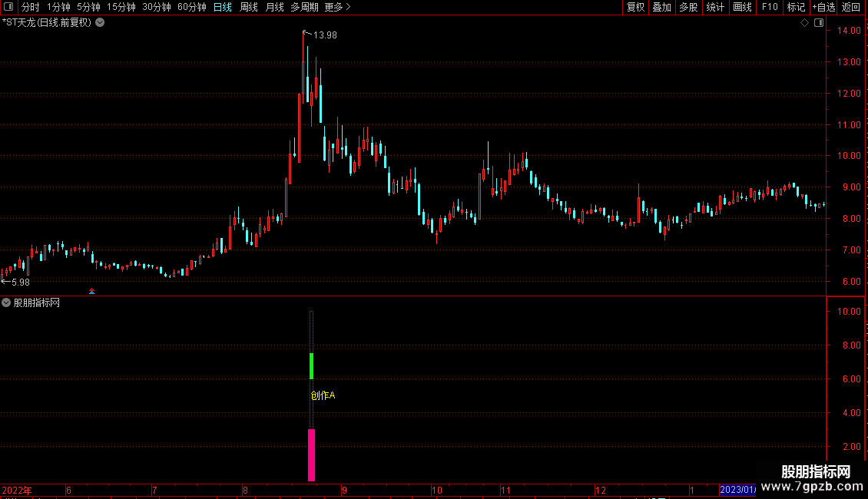
Task: Switch to 月线 monthly chart
Action: 274,7
